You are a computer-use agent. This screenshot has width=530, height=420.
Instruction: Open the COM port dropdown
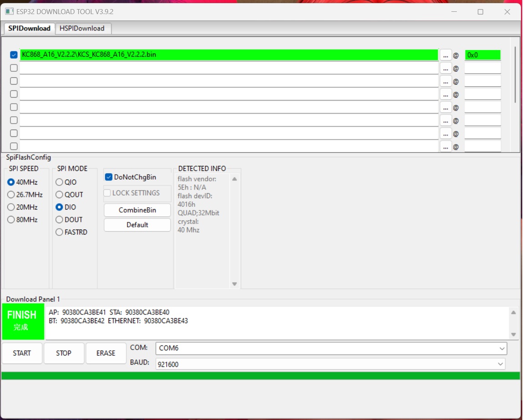coord(330,349)
